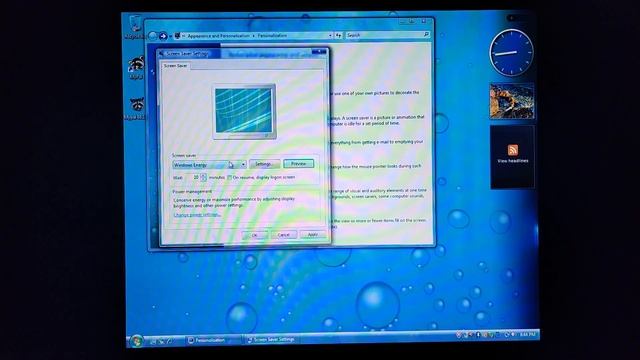Select the Screen Saver tab
640x360 pixels.
tap(176, 66)
